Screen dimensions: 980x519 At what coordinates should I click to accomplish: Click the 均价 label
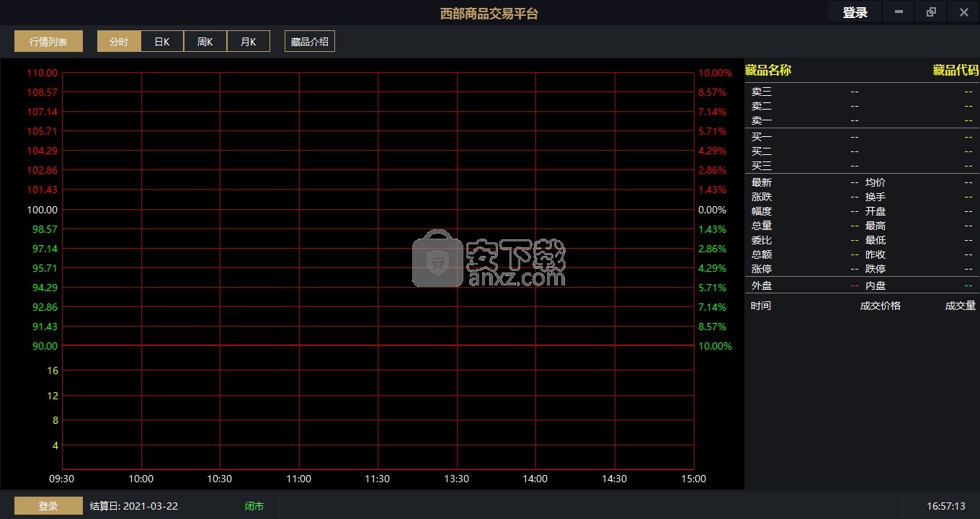click(x=876, y=182)
